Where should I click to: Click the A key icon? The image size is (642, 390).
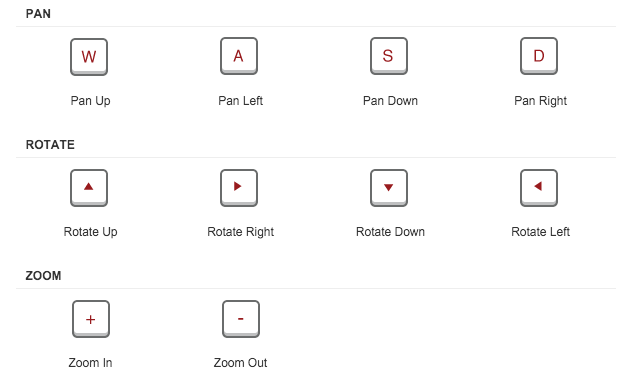[239, 56]
